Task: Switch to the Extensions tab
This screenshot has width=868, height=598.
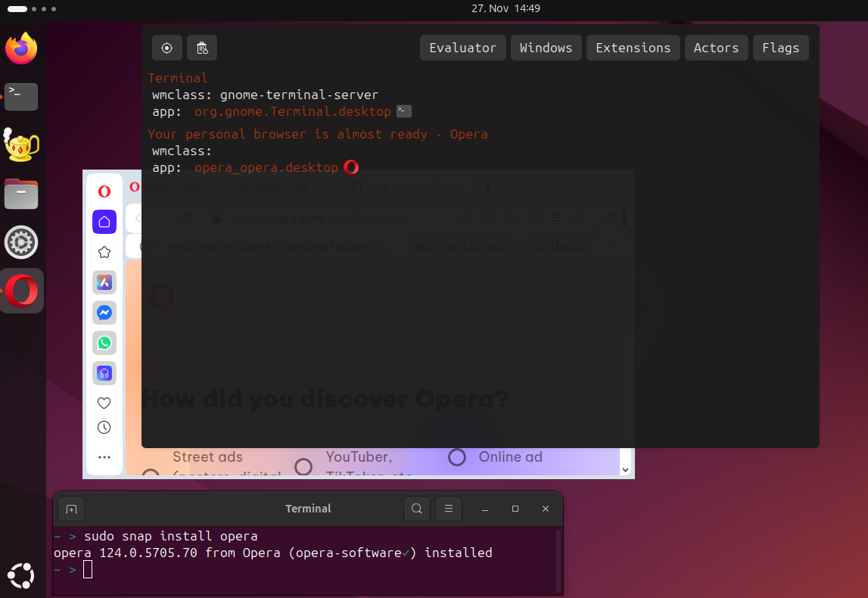Action: [633, 48]
